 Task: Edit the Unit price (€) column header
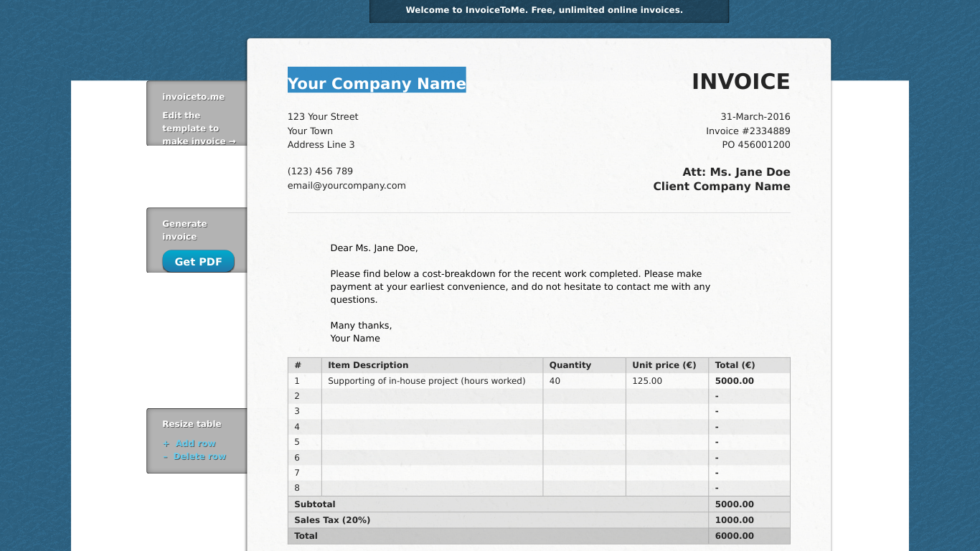tap(666, 365)
